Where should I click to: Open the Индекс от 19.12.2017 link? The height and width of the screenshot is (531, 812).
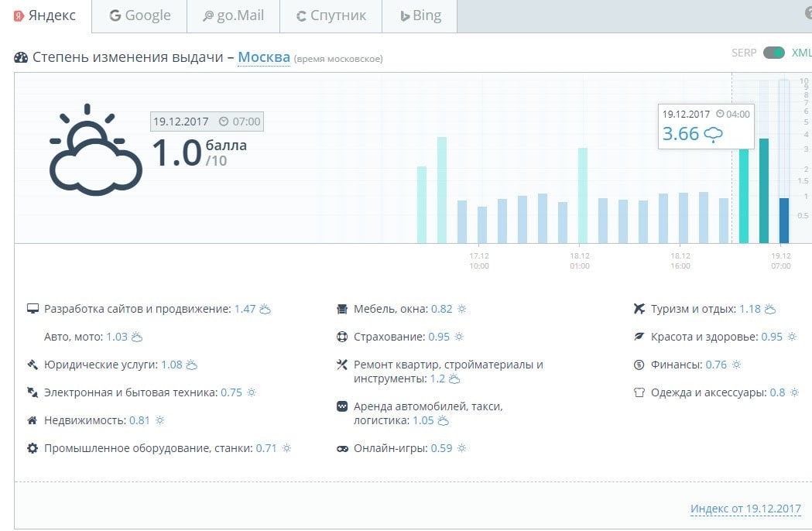tap(745, 509)
